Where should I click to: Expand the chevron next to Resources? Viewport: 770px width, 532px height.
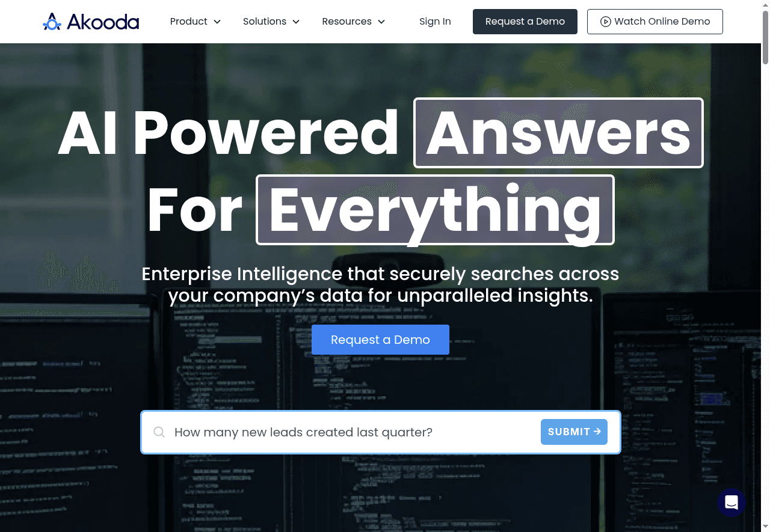coord(381,22)
